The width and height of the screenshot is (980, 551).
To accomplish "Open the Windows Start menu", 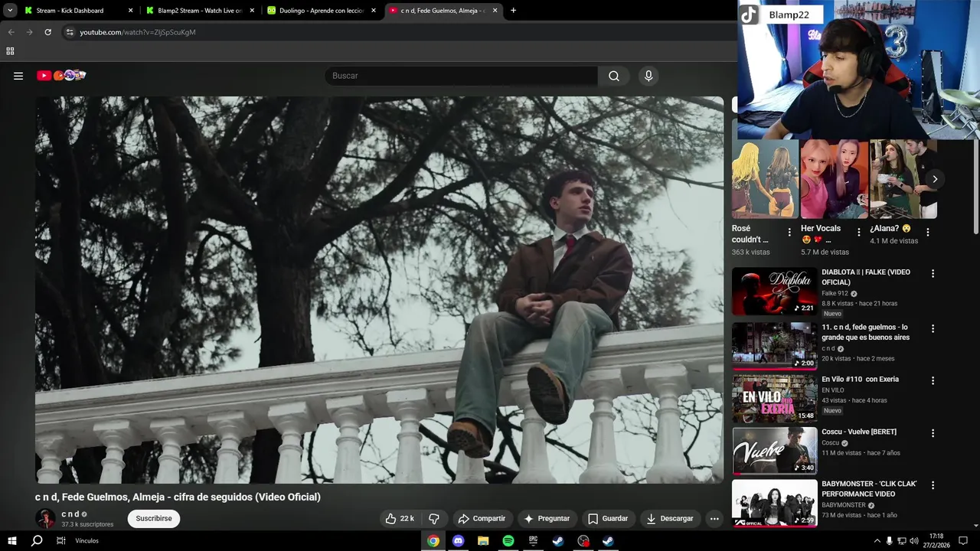I will 11,541.
